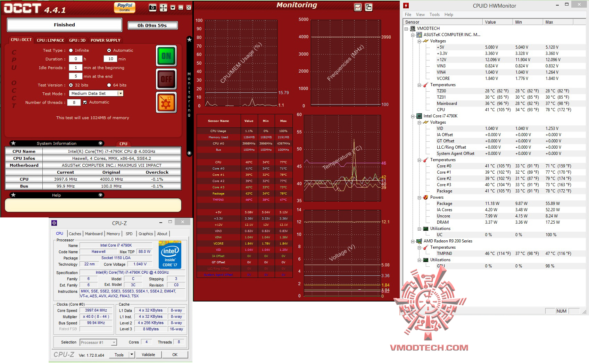Click the Duration minutes input field
The width and height of the screenshot is (589, 364).
[x=110, y=59]
